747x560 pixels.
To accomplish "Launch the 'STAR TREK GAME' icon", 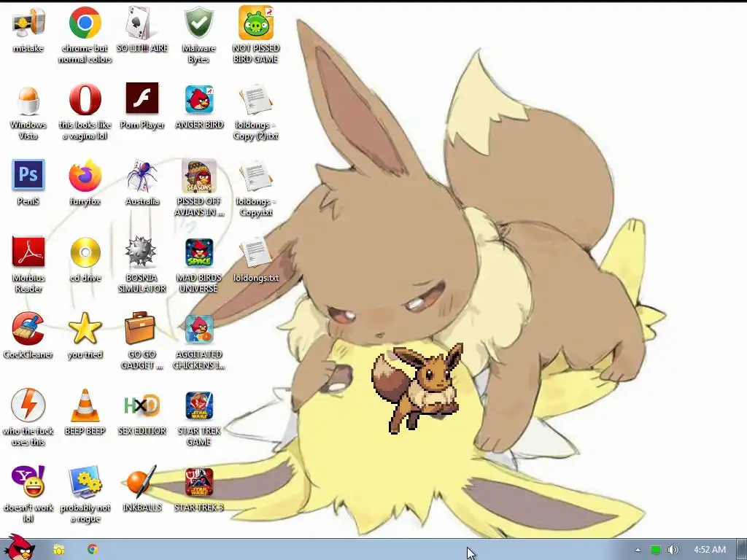I will point(199,405).
